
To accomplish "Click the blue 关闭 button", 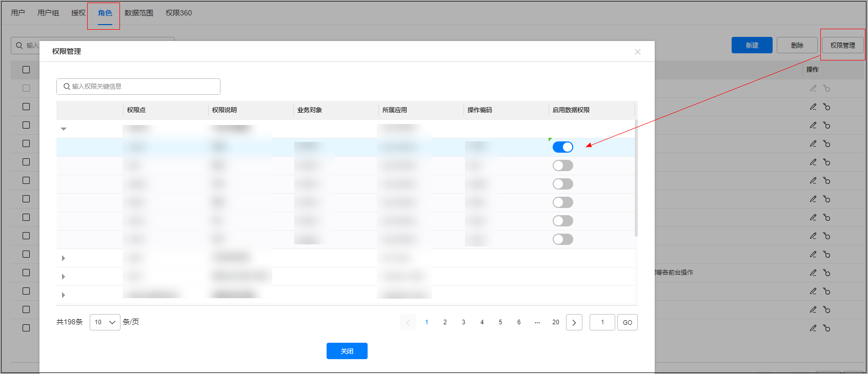I will pos(347,351).
